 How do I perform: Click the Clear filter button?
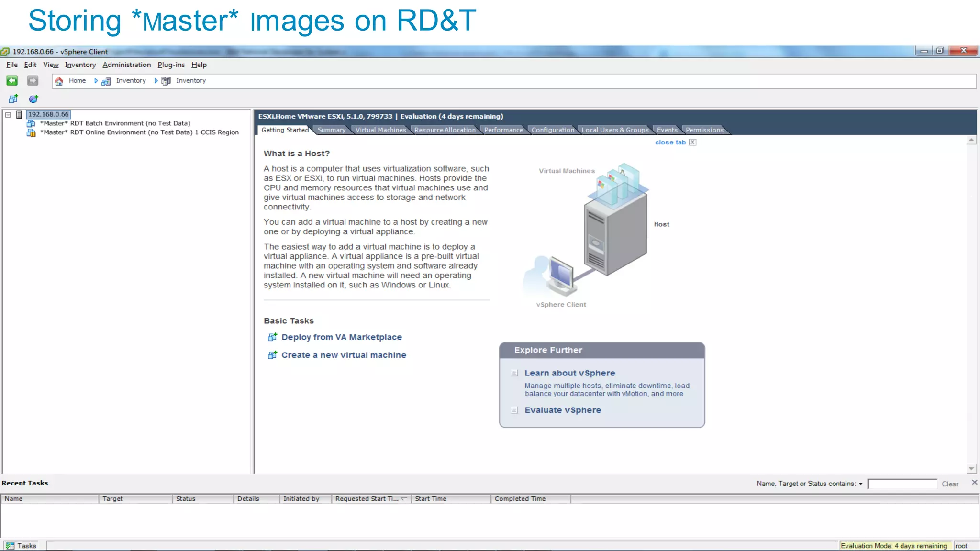click(950, 484)
